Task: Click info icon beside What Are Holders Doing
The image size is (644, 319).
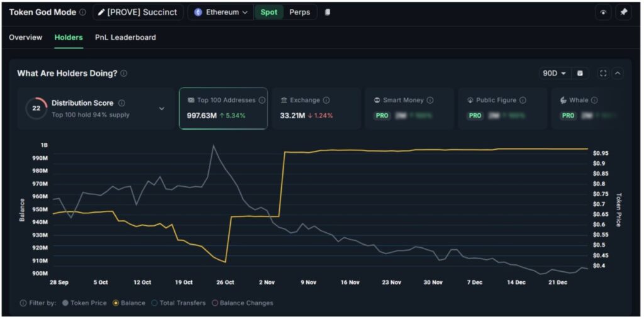Action: tap(124, 74)
